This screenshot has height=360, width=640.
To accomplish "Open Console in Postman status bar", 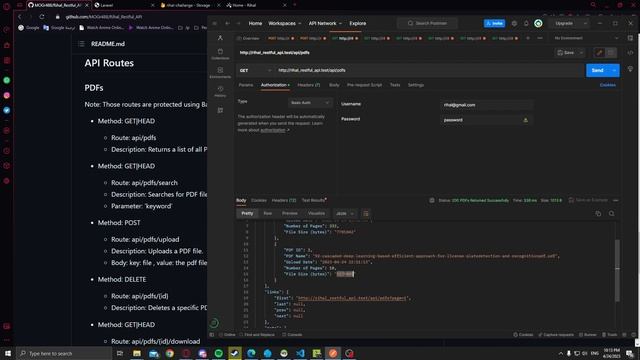I will (x=292, y=335).
